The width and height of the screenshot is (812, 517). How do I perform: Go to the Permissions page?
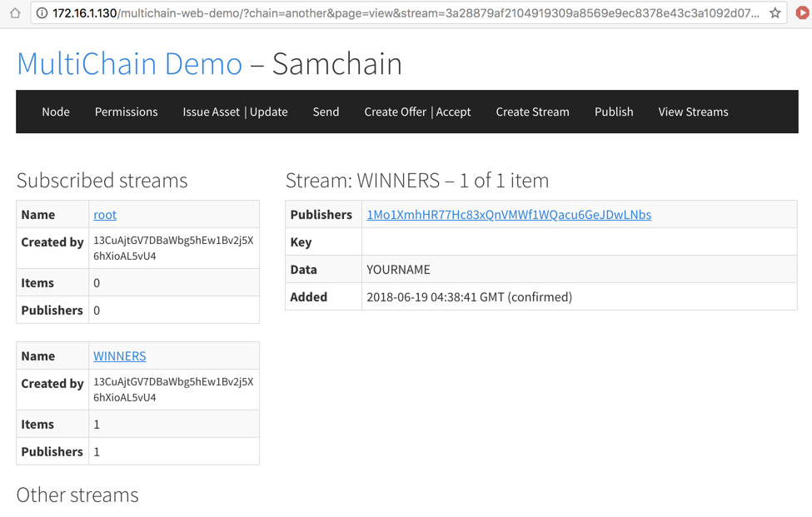click(126, 112)
